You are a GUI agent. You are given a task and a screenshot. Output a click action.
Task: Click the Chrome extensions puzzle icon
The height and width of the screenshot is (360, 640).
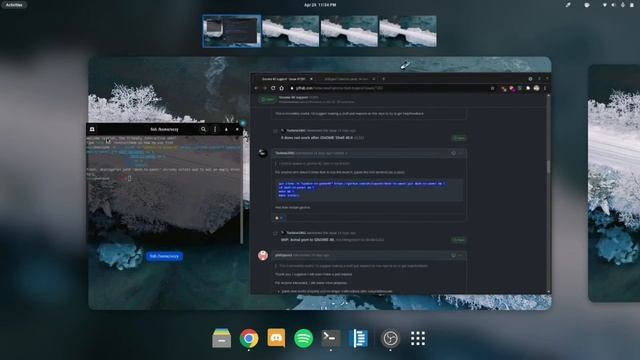tap(528, 88)
